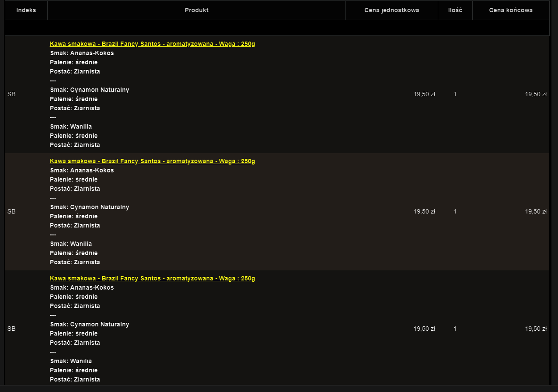This screenshot has width=558, height=392.
Task: Click the final price in the first row
Action: pos(536,94)
